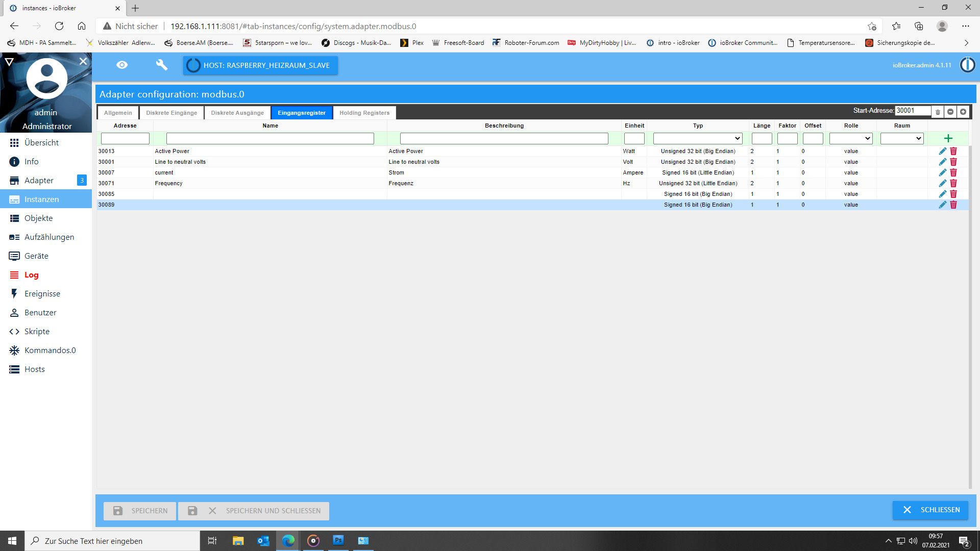Click the plus circle near Start-Adresse
This screenshot has width=980, height=551.
coord(963,112)
